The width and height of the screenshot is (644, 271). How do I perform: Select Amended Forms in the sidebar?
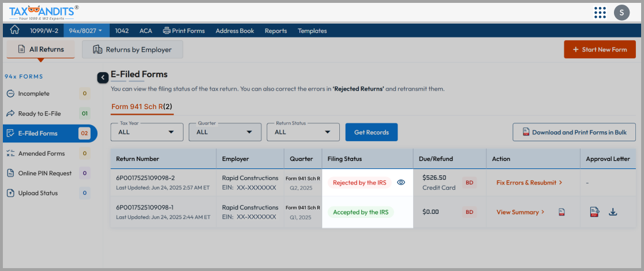point(42,153)
